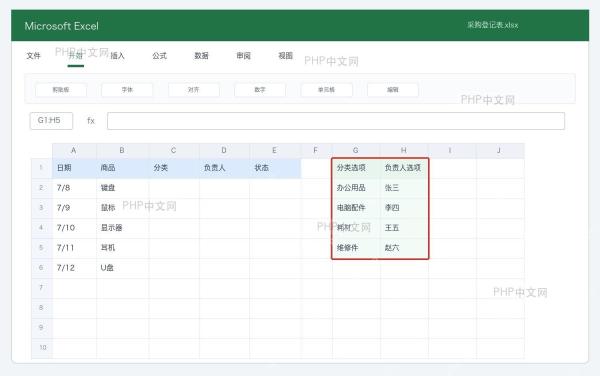
Task: Select column F header
Action: point(316,151)
